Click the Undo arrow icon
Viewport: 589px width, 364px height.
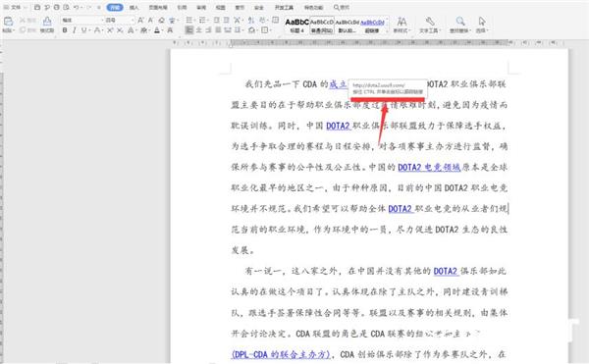point(77,7)
